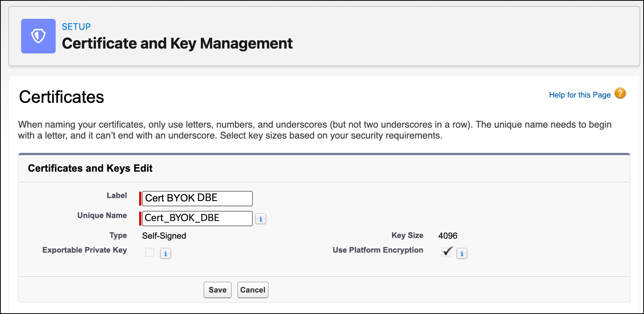This screenshot has height=314, width=644.
Task: Click the Type field label
Action: 118,235
